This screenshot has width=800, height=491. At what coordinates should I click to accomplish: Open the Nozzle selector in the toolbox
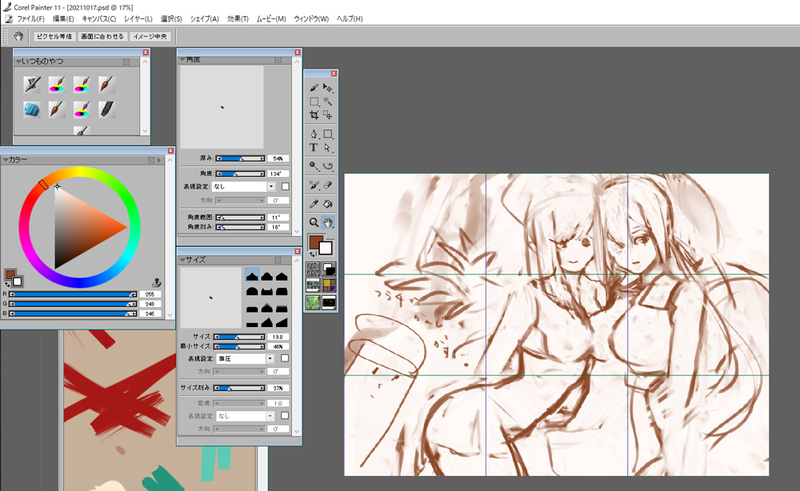click(x=329, y=302)
